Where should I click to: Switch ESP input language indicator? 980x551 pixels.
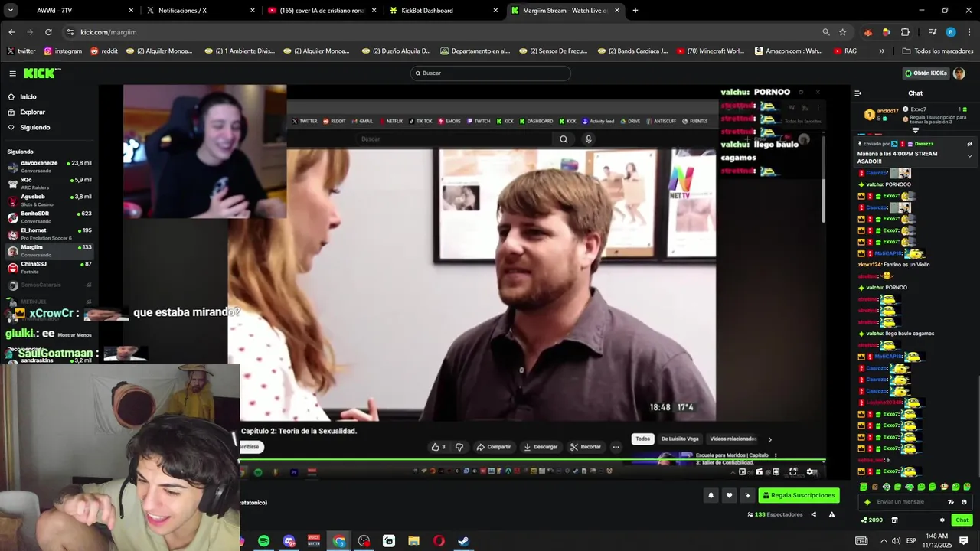click(x=911, y=541)
